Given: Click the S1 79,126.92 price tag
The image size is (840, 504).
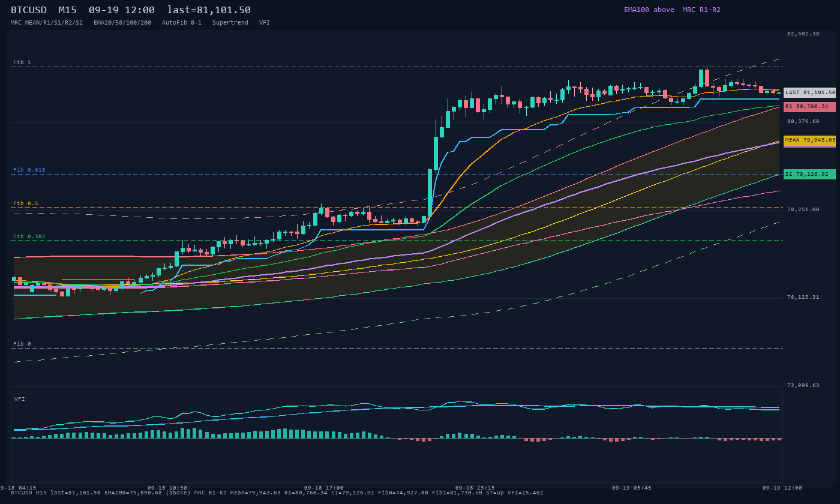Looking at the screenshot, I should (x=809, y=174).
